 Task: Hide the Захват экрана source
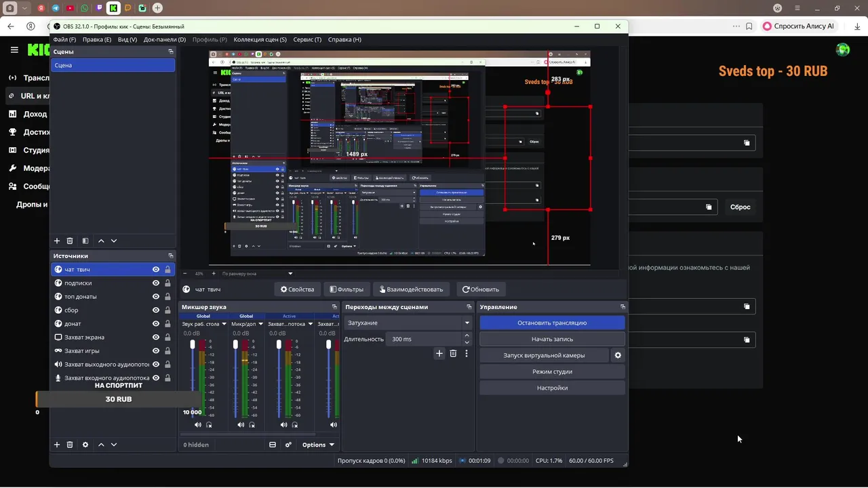(x=156, y=338)
